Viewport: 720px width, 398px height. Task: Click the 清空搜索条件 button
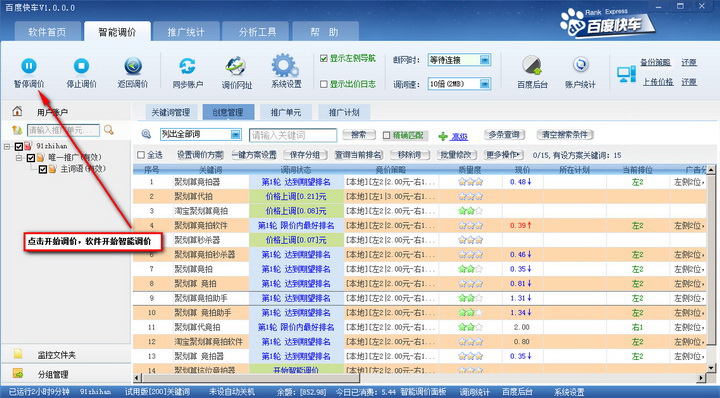[x=565, y=135]
